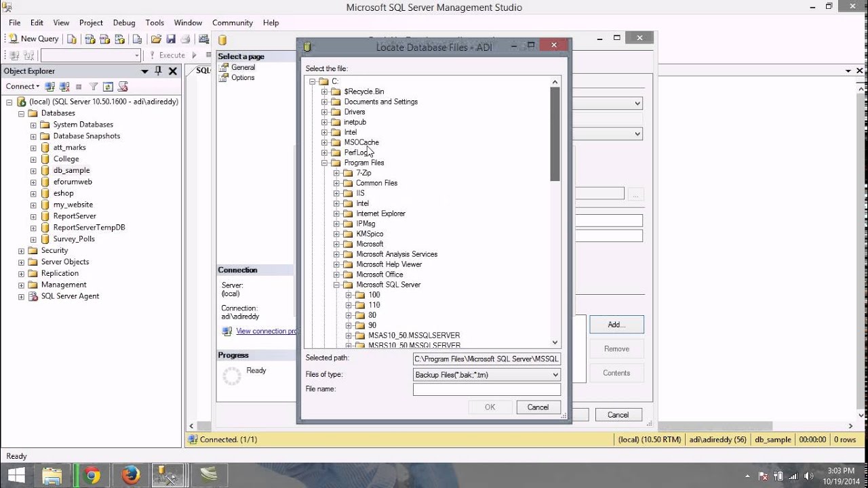
Task: Open the File menu
Action: click(x=15, y=22)
